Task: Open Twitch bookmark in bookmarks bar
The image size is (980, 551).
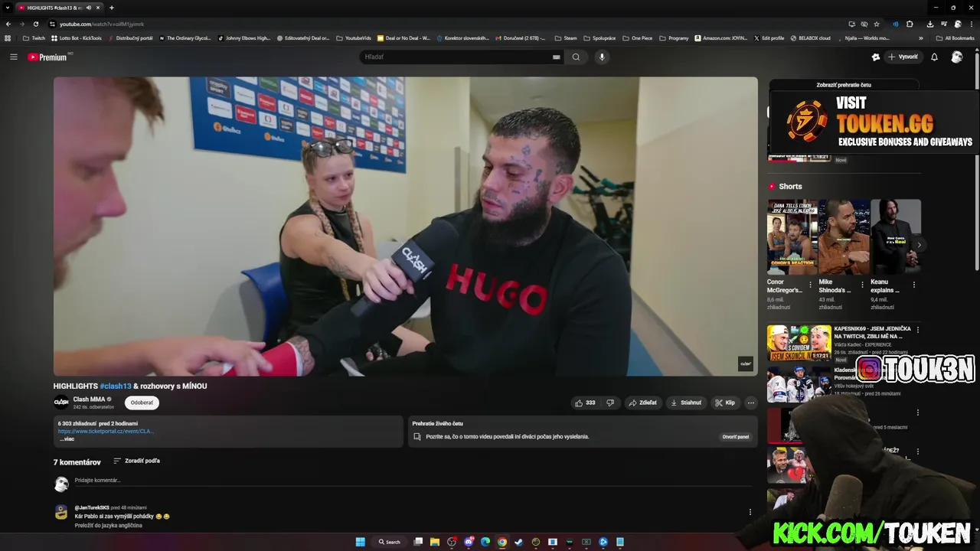Action: (x=34, y=37)
